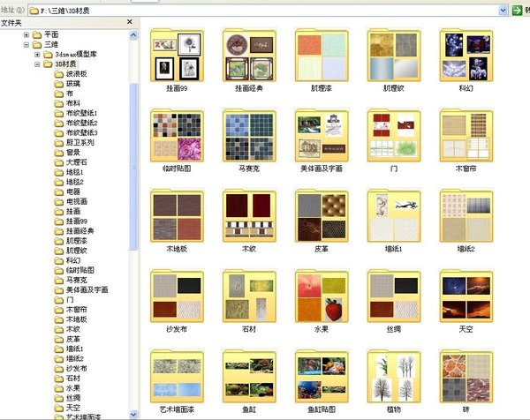Open the address bar dropdown arrow
The width and height of the screenshot is (530, 420).
click(503, 11)
